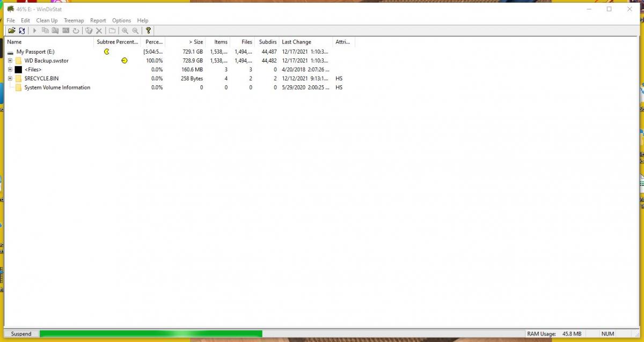Open the Clean Up menu
Image resolution: width=644 pixels, height=342 pixels.
click(47, 20)
